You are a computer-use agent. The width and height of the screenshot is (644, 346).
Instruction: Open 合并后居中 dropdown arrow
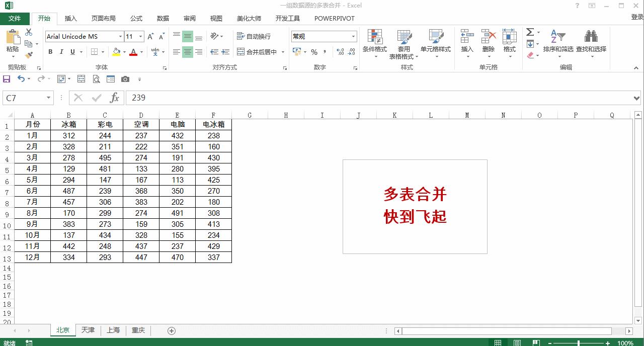283,52
